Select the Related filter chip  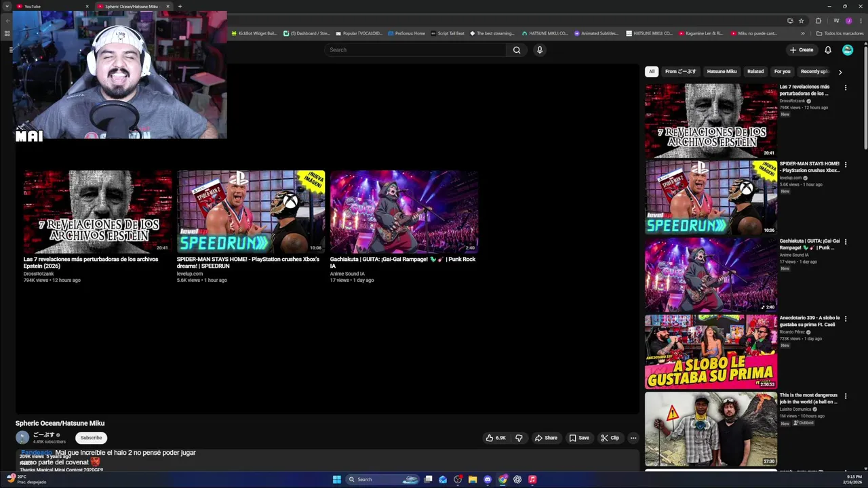(x=755, y=71)
